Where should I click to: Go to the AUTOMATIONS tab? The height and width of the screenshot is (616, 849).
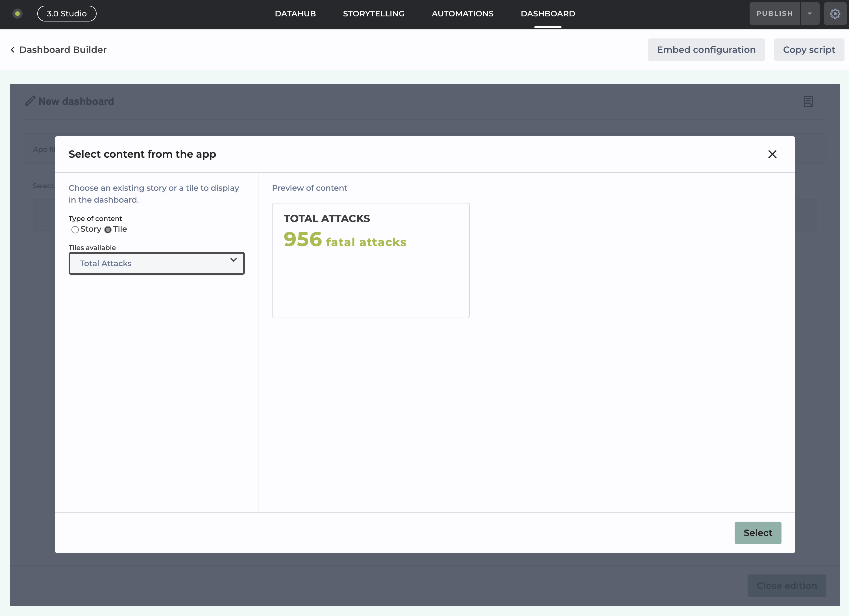[x=462, y=14]
